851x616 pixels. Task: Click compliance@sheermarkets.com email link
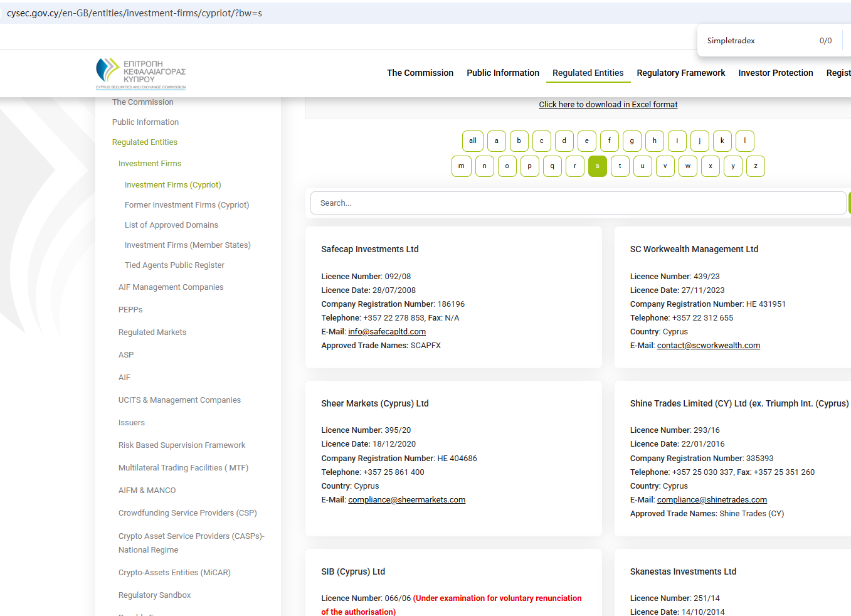point(406,500)
